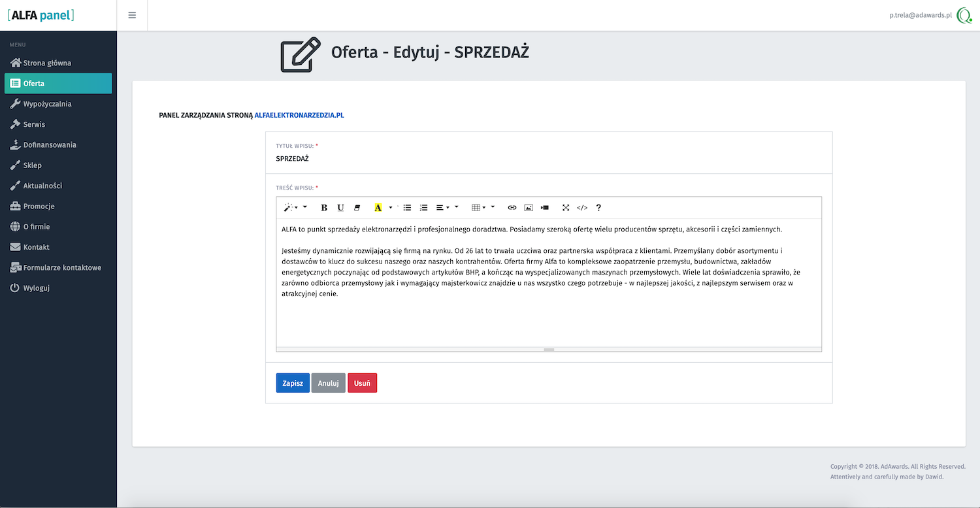Viewport: 980px width, 508px height.
Task: Insert an ordered numbered list
Action: pyautogui.click(x=423, y=207)
